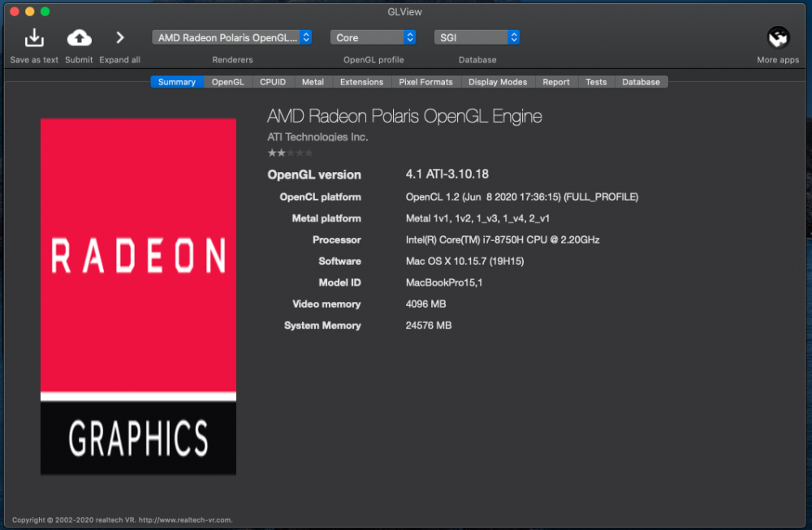Click the Processor label
Viewport: 812px width, 530px height.
[x=337, y=239]
